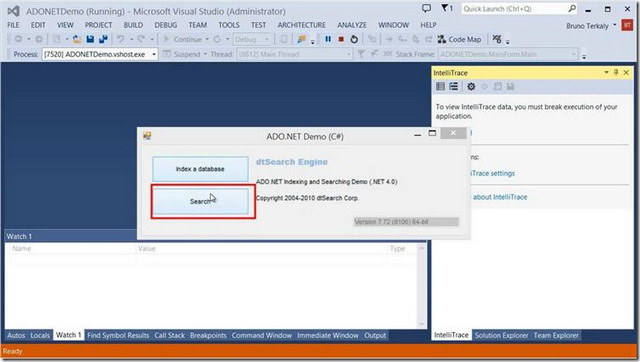Click the Quick Launch magnifier icon

pos(572,8)
